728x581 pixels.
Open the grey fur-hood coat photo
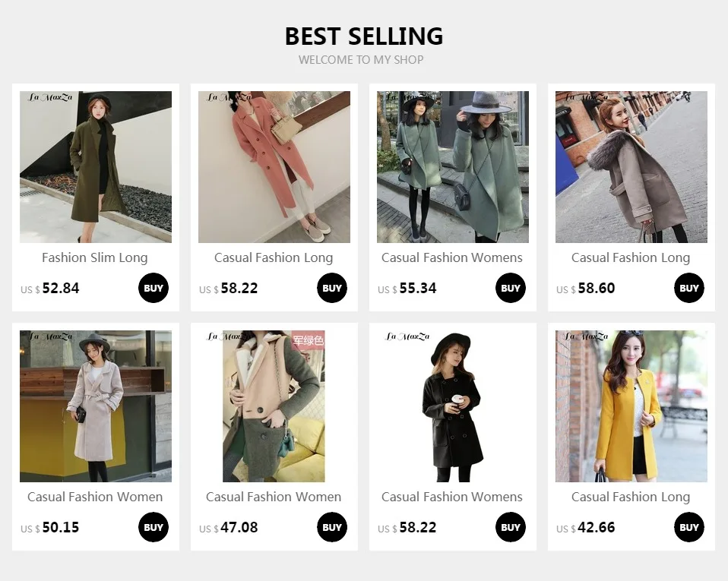click(x=631, y=167)
